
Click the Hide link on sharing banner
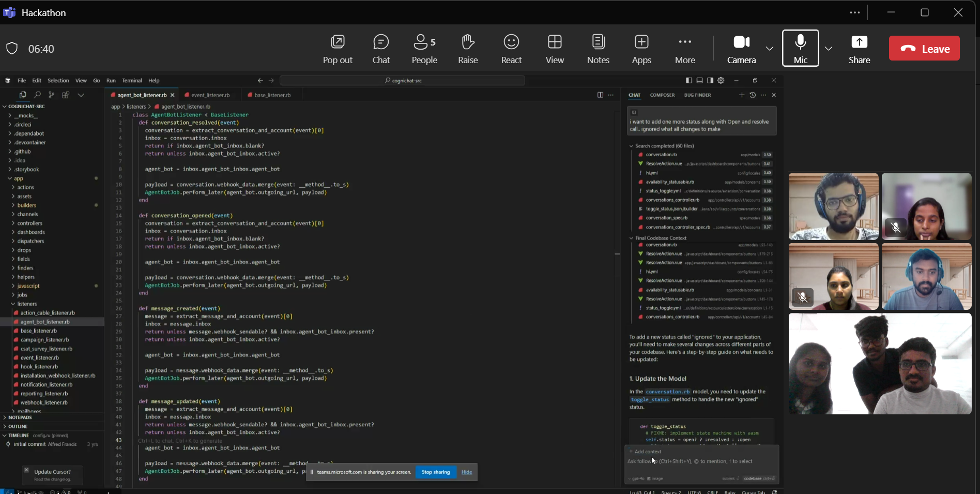(467, 472)
